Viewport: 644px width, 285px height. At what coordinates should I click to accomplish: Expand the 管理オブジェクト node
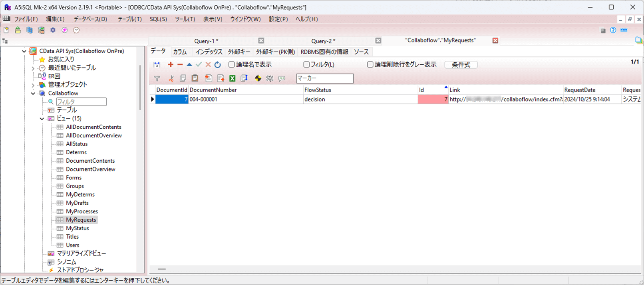tap(33, 85)
